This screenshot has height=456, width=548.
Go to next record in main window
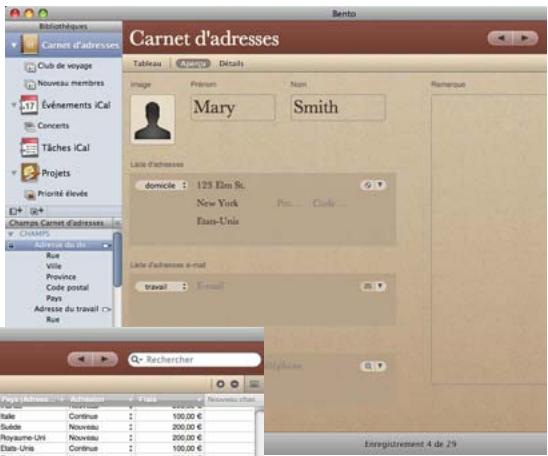[525, 38]
